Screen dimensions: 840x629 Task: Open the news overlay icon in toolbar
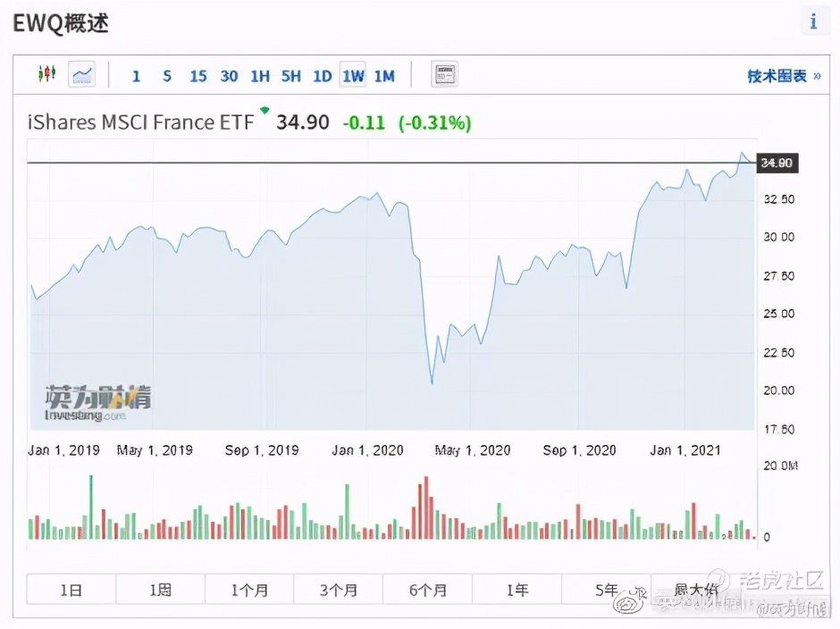(x=444, y=75)
